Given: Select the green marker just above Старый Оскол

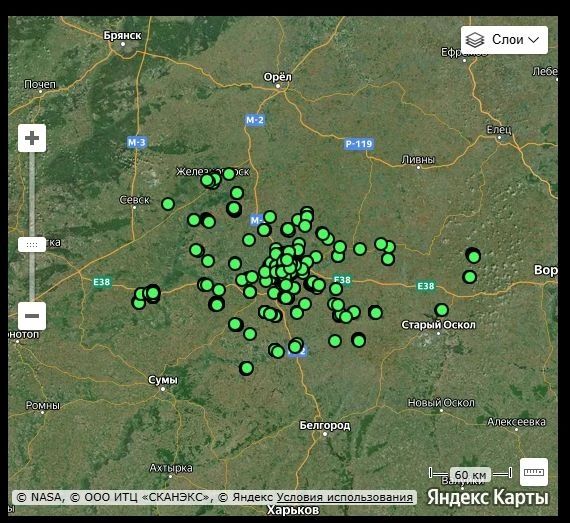Looking at the screenshot, I should pyautogui.click(x=442, y=310).
